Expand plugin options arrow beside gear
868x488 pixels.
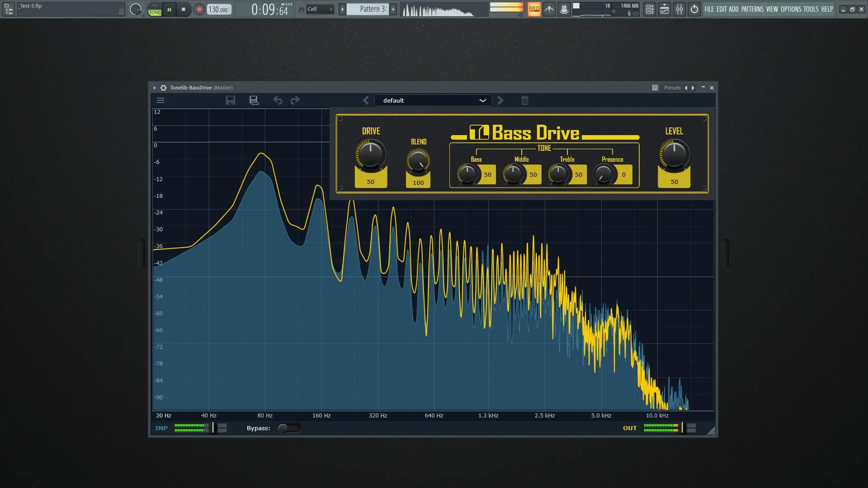click(x=154, y=88)
